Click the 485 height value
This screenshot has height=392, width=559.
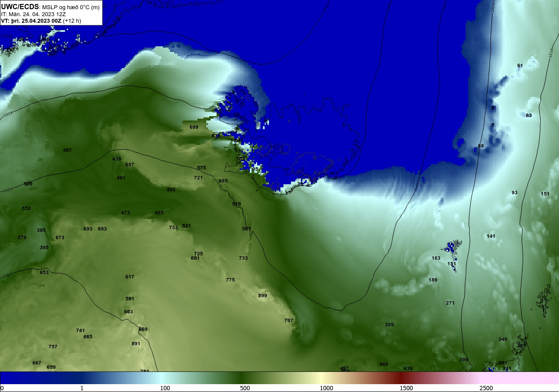coord(171,189)
